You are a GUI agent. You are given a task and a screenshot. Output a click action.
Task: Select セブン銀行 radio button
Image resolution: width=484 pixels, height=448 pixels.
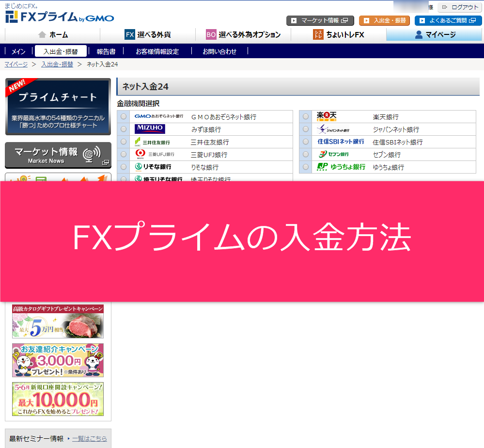306,154
